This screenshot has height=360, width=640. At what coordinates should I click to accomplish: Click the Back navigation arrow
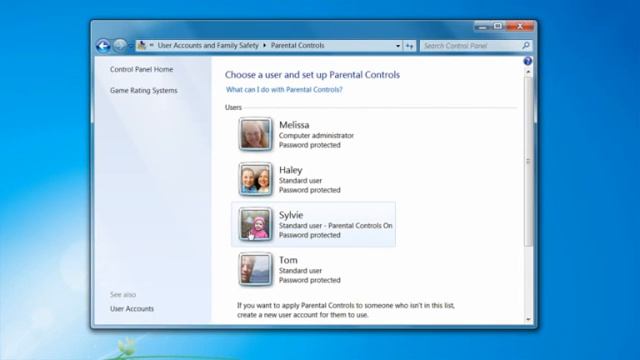point(103,46)
